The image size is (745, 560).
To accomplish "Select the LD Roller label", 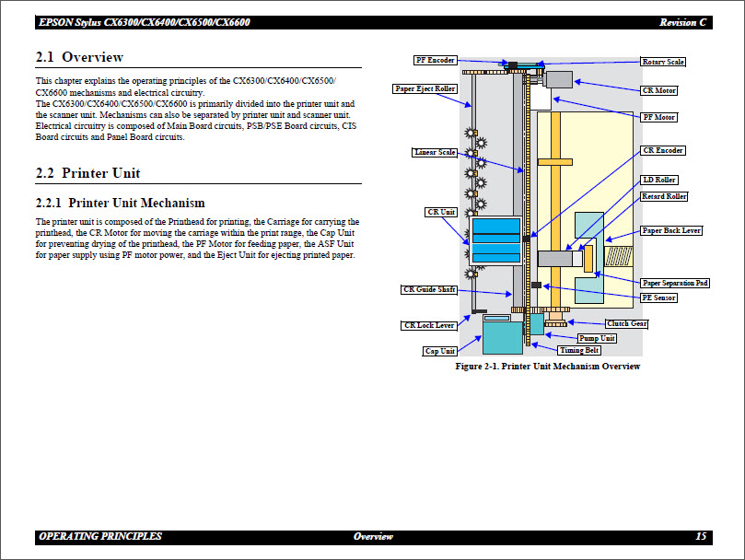I will click(x=659, y=180).
